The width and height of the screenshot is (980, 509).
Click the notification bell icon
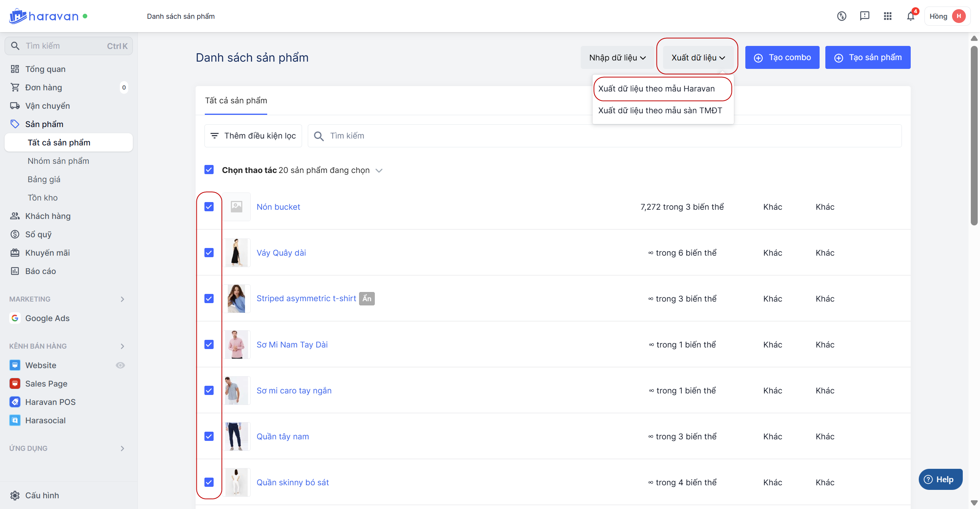click(910, 16)
